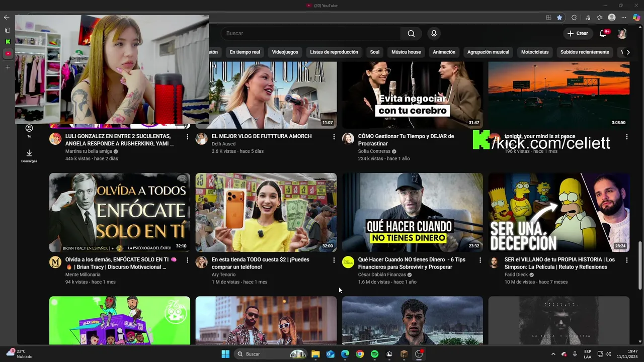
Task: Open En esta tienda TODO cuesta $2 title
Action: point(260,263)
